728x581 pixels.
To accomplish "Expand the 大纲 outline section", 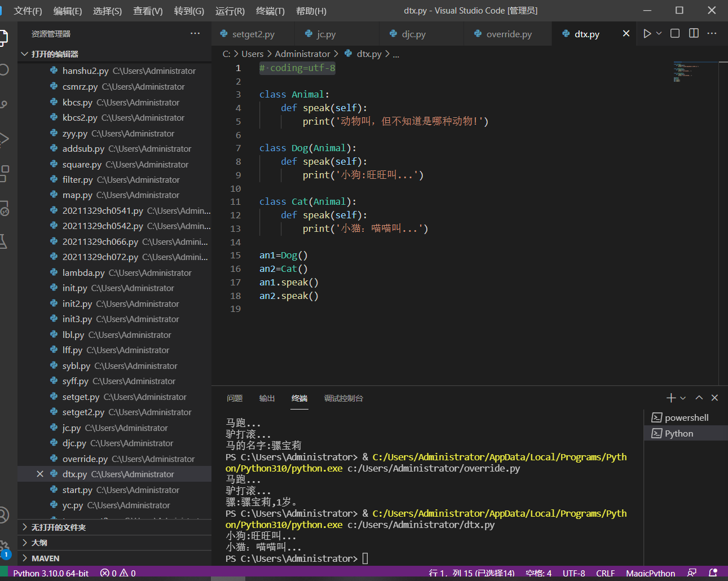I will click(39, 543).
